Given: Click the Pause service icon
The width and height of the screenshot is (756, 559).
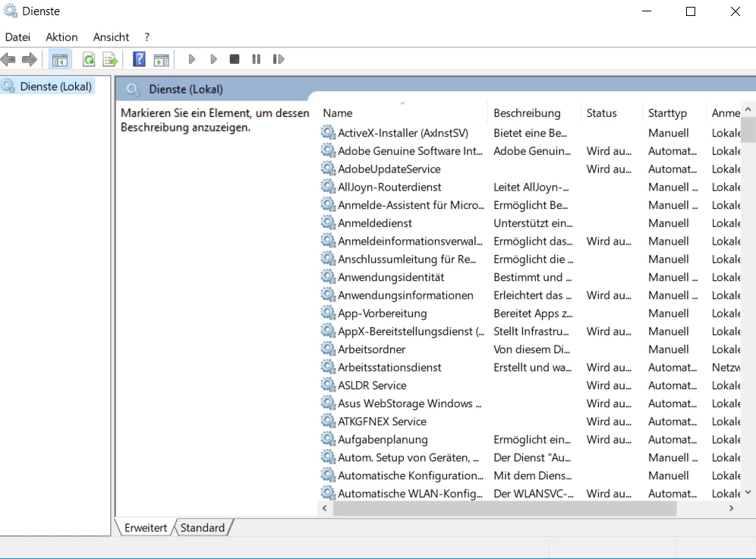Looking at the screenshot, I should [257, 59].
